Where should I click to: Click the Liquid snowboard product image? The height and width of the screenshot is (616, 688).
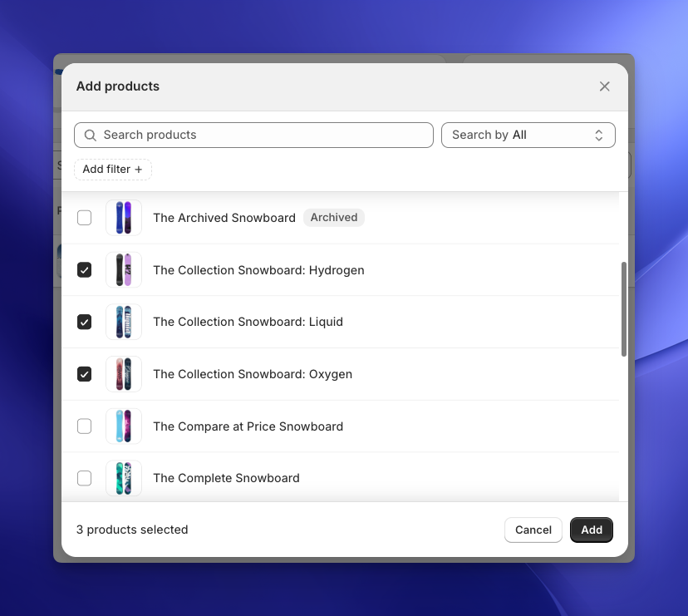[x=124, y=322]
